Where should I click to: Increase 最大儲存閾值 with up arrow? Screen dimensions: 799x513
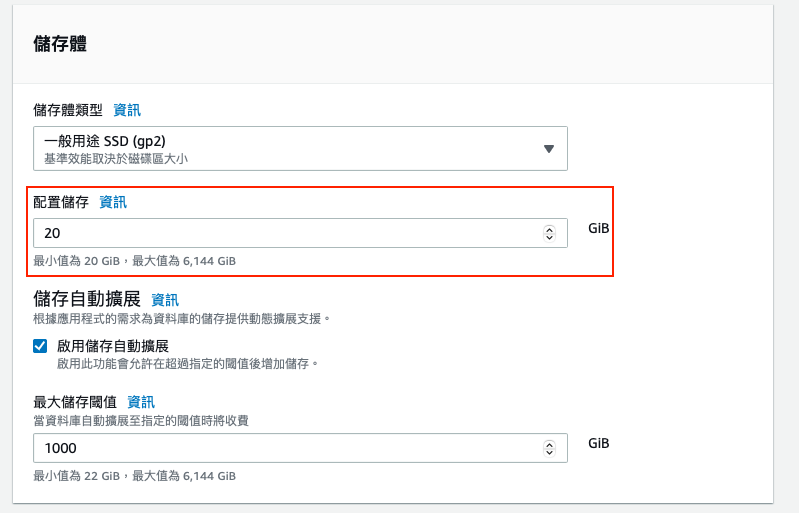(x=549, y=444)
